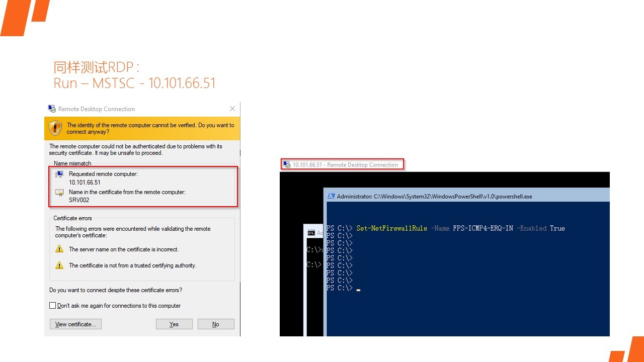This screenshot has height=362, width=644.
Task: Click the FPS-ICMP4-ERQ-IN rule name text
Action: 483,228
